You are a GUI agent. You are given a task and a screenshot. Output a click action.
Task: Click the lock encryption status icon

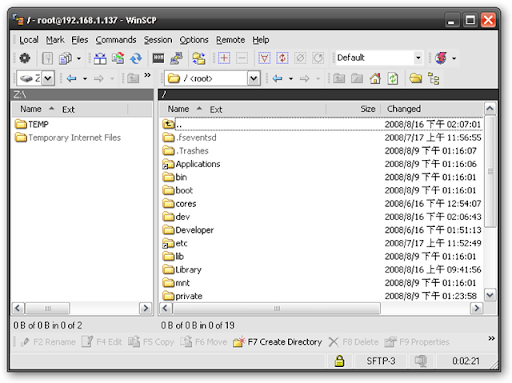[x=339, y=361]
